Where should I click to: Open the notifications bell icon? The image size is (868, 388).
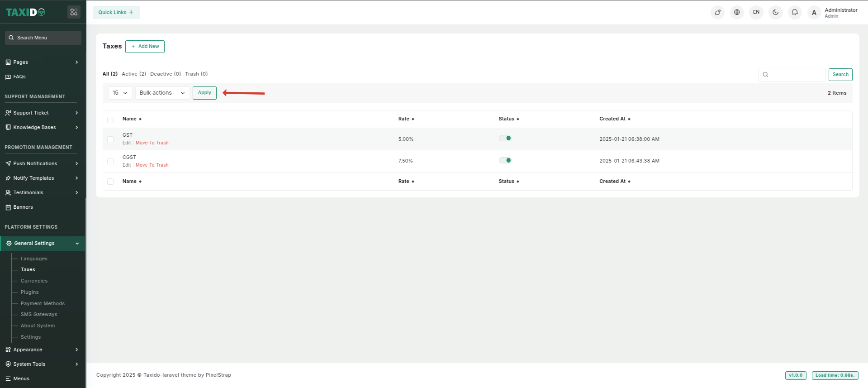tap(795, 12)
